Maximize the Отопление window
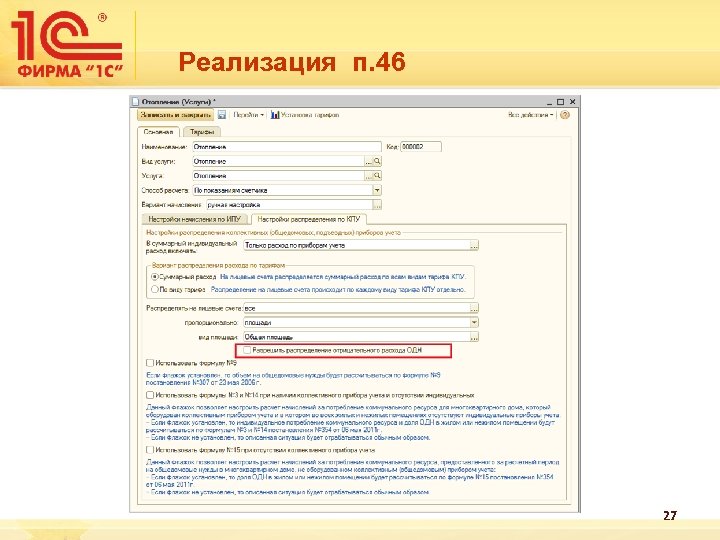 560,102
